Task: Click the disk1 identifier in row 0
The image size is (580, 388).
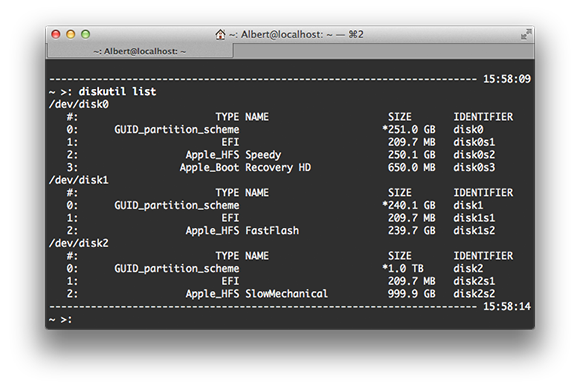Action: coord(468,205)
